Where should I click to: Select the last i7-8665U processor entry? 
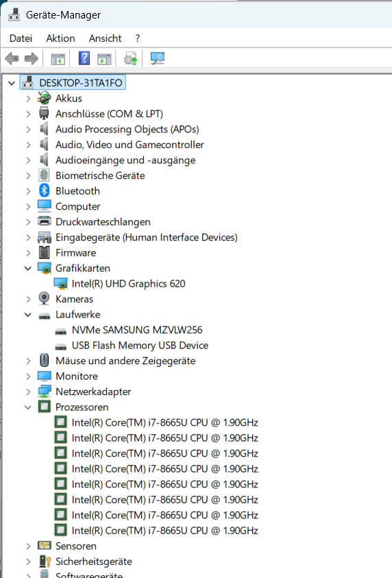click(164, 531)
